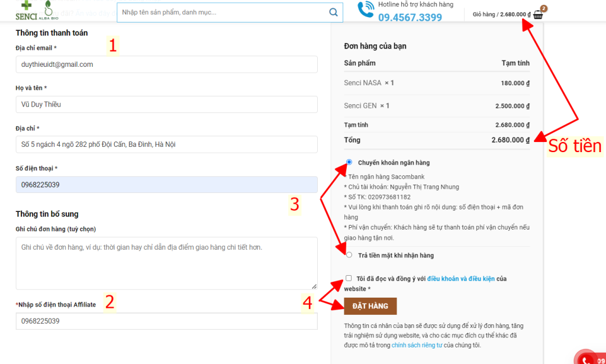The width and height of the screenshot is (606, 364).
Task: Tick the terms and conditions agreement checkbox
Action: click(x=349, y=278)
